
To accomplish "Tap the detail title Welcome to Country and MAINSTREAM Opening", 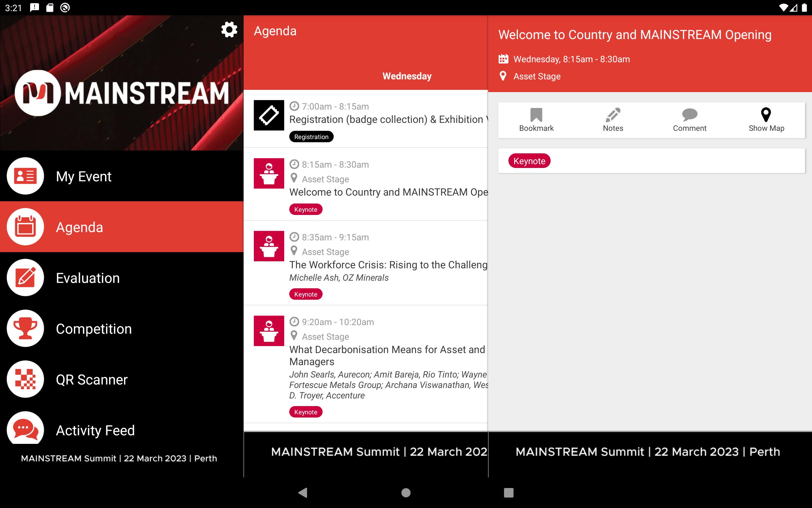I will pos(635,35).
